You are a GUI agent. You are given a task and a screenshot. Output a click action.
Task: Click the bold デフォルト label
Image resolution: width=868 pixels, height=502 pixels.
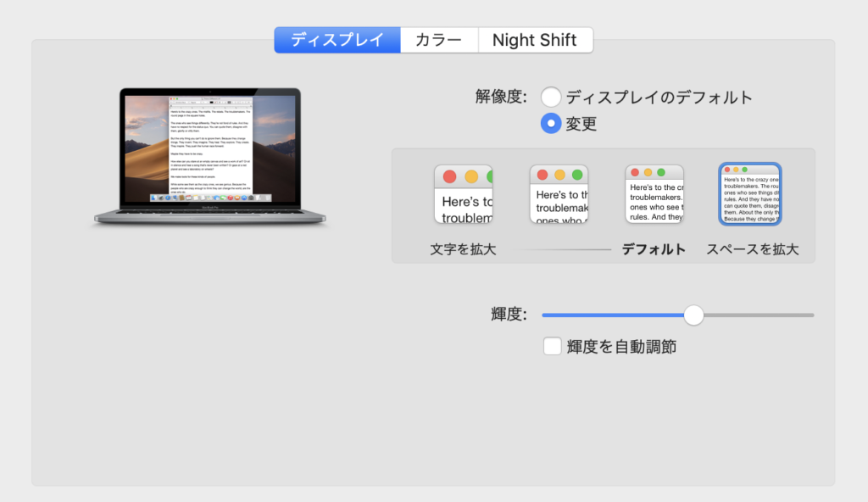click(654, 249)
